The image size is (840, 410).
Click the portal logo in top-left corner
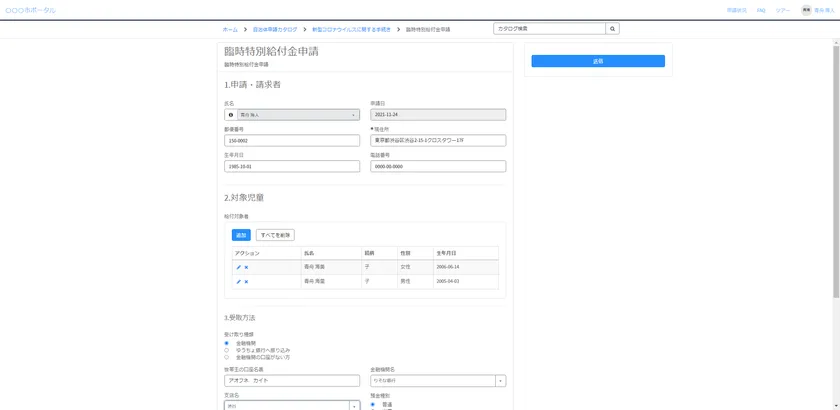(x=30, y=10)
